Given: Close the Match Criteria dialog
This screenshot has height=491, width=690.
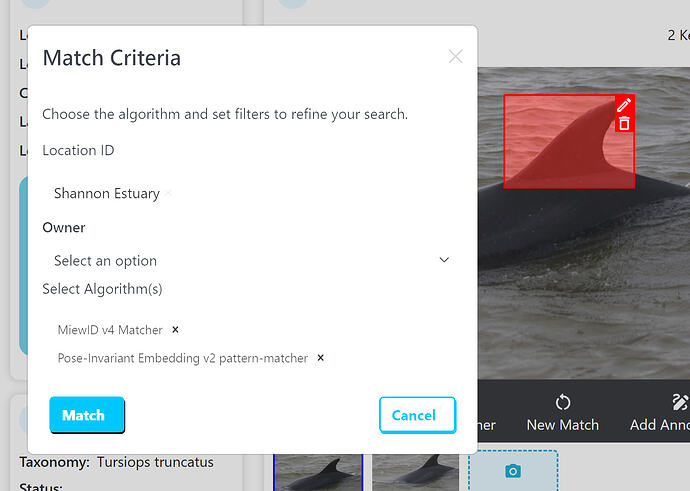Looking at the screenshot, I should 455,56.
